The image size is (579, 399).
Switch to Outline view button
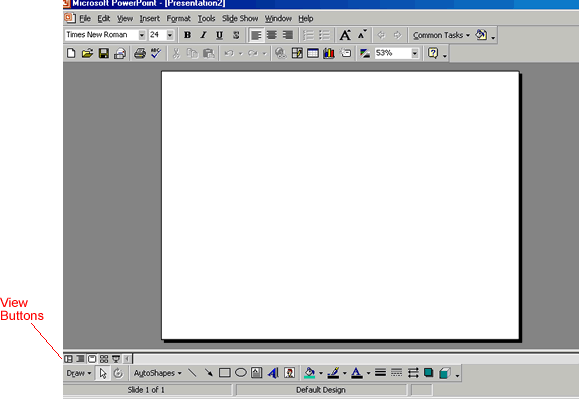80,359
